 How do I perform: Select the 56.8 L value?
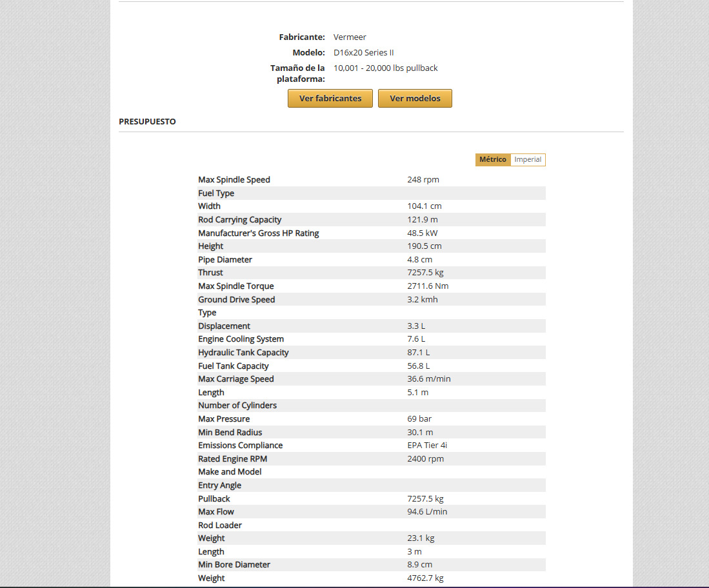[x=418, y=366]
